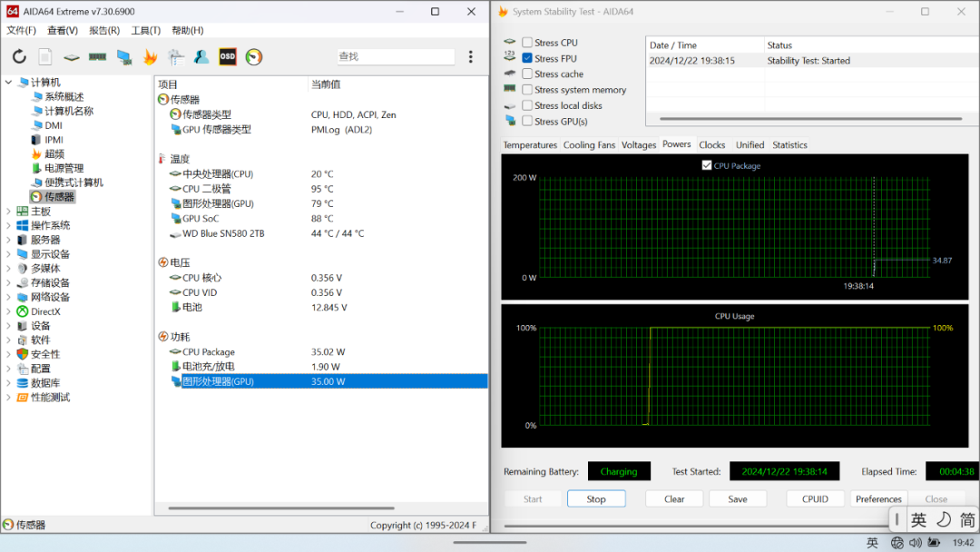The width and height of the screenshot is (980, 552).
Task: Expand the 主板 tree node
Action: tap(9, 212)
